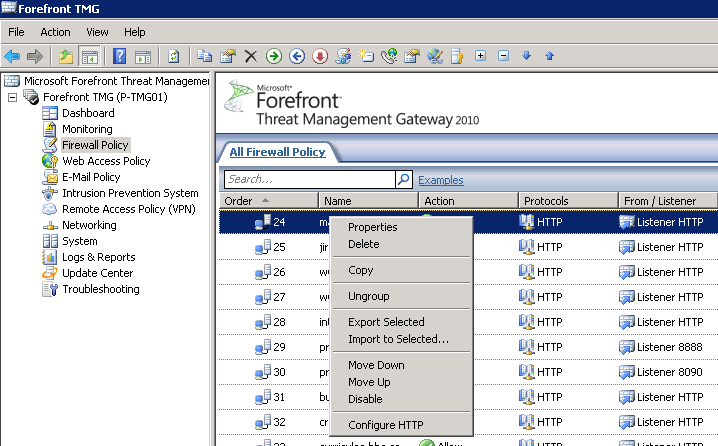Image resolution: width=718 pixels, height=446 pixels.
Task: Click the black X Delete toolbar icon
Action: click(x=250, y=56)
